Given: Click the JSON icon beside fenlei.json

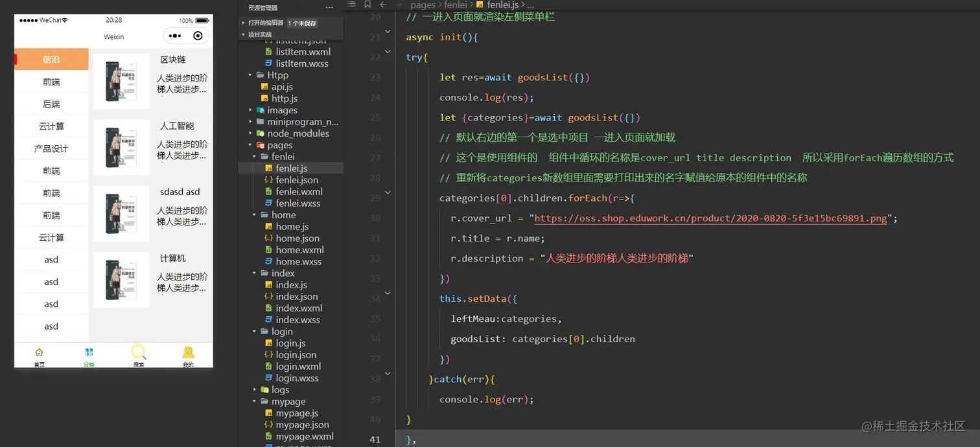Looking at the screenshot, I should click(x=268, y=180).
